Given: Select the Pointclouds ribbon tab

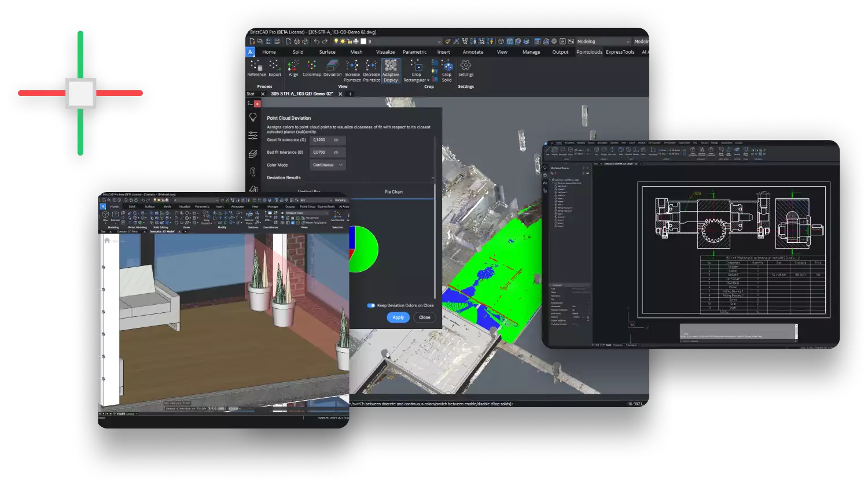Looking at the screenshot, I should (589, 52).
